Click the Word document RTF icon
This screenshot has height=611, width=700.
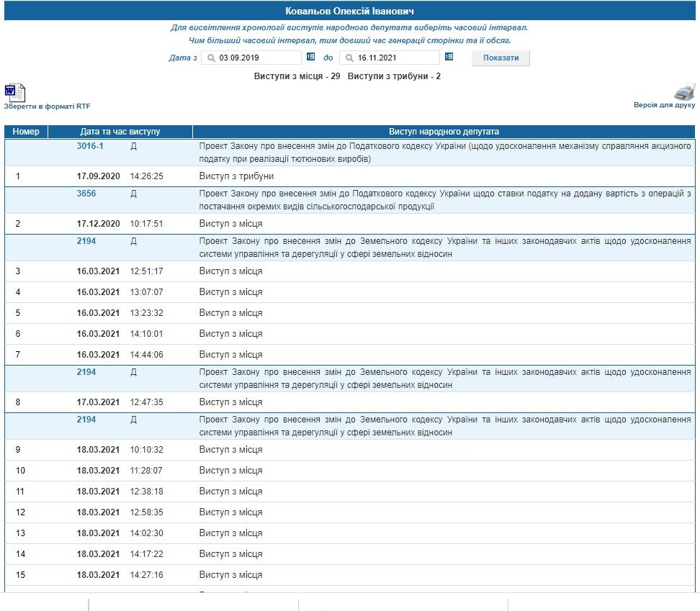pyautogui.click(x=14, y=93)
